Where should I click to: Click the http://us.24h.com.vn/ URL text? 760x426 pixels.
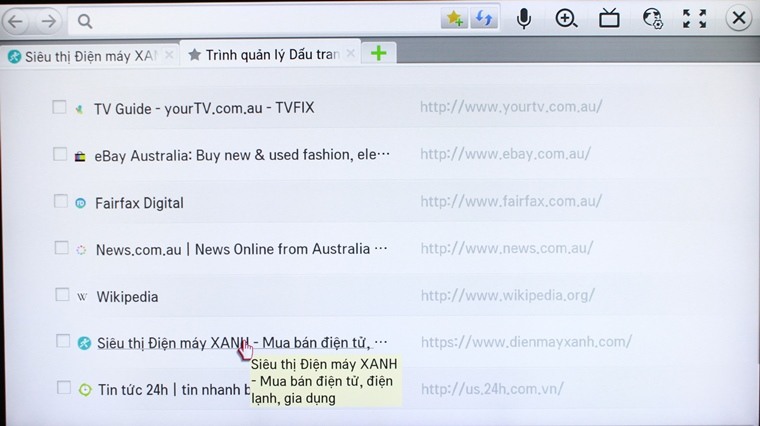[492, 389]
